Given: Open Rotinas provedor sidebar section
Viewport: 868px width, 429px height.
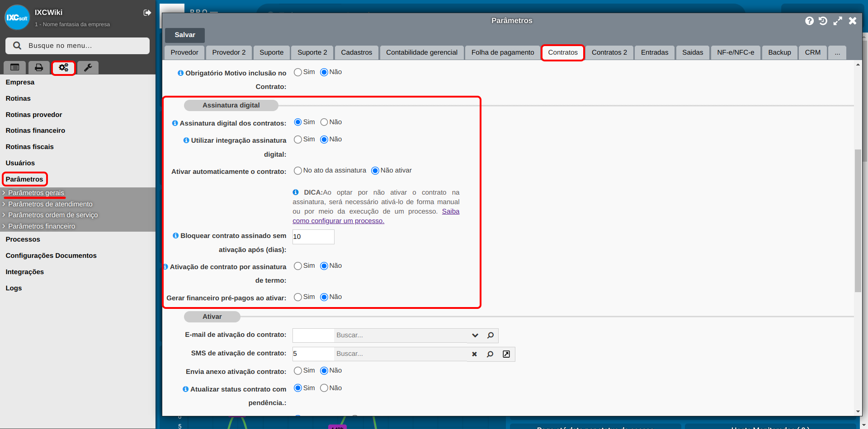Looking at the screenshot, I should click(x=34, y=115).
